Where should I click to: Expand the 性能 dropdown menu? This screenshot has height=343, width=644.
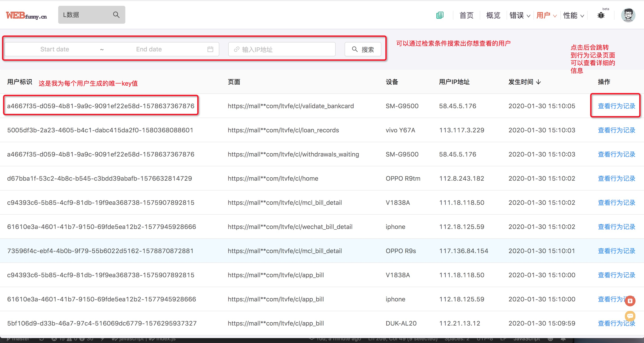574,15
